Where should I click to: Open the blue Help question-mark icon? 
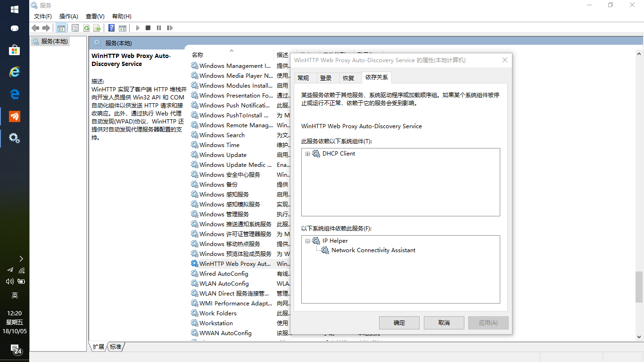point(112,28)
